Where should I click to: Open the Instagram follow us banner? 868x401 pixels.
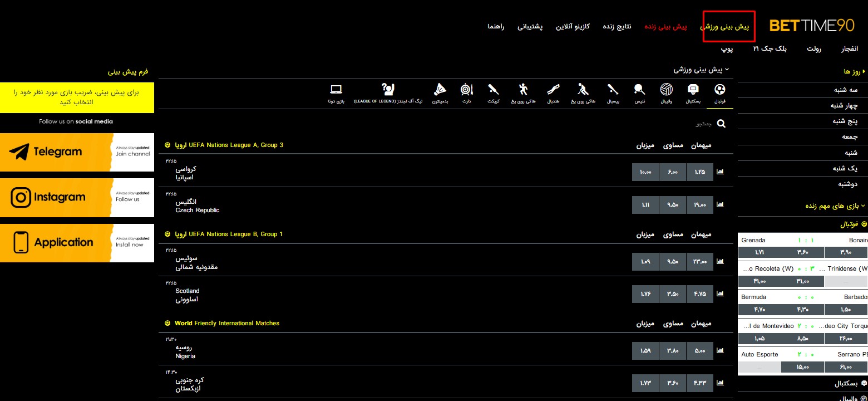tap(77, 198)
